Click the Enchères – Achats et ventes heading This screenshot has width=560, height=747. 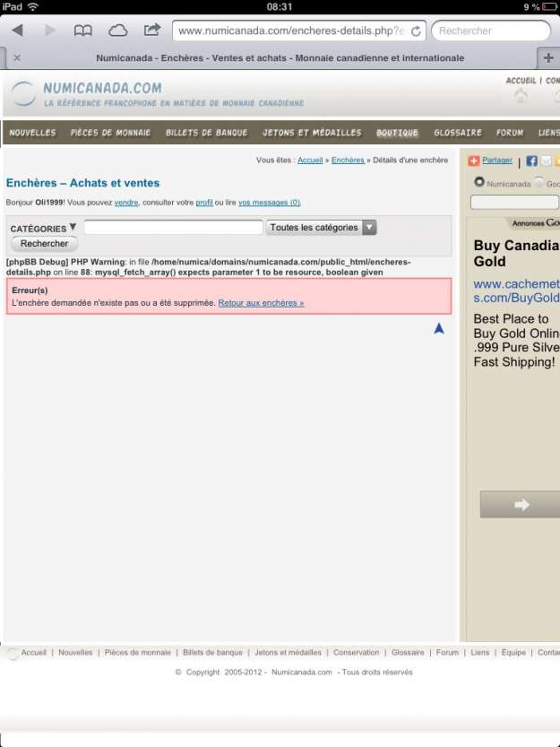click(82, 183)
